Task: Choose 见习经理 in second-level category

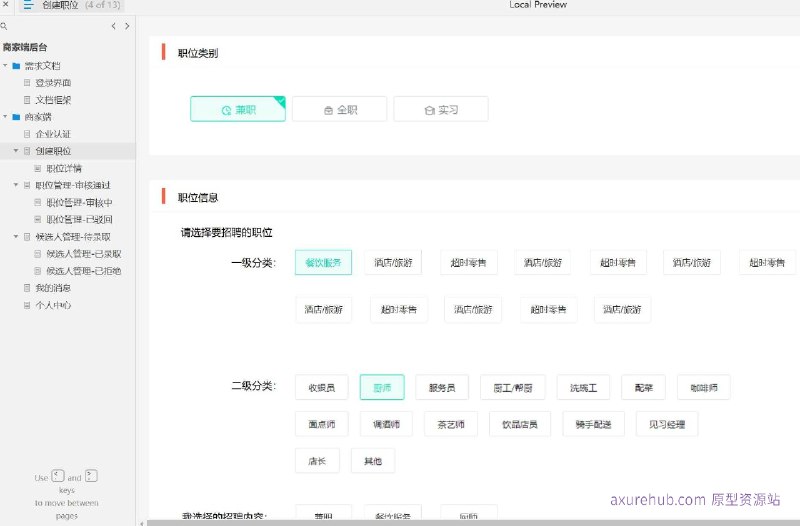Action: click(x=667, y=424)
